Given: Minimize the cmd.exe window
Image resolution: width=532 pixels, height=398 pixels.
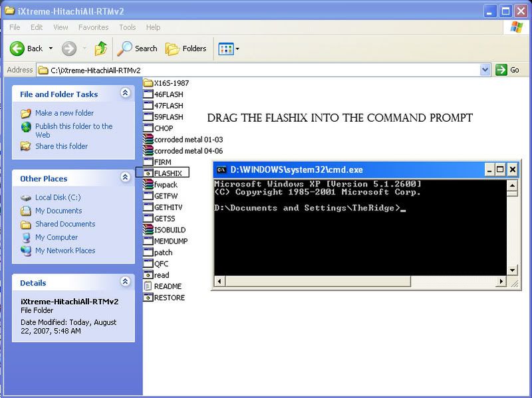Looking at the screenshot, I should click(489, 170).
